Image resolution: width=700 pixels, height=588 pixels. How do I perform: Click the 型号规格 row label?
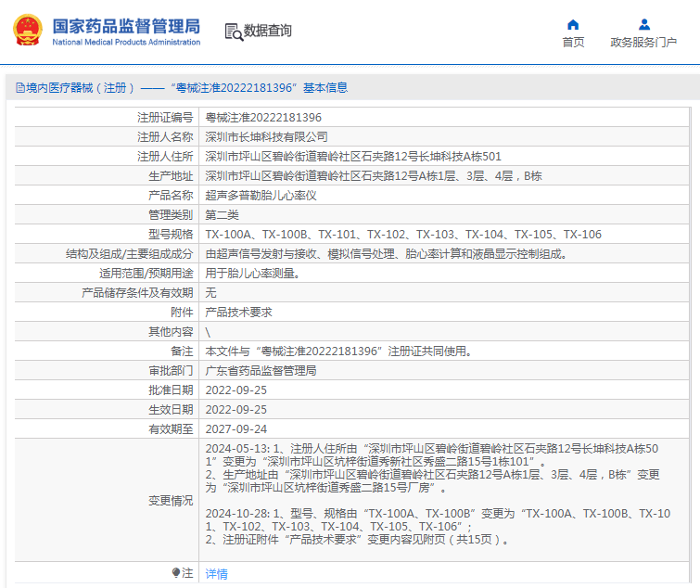pos(171,235)
